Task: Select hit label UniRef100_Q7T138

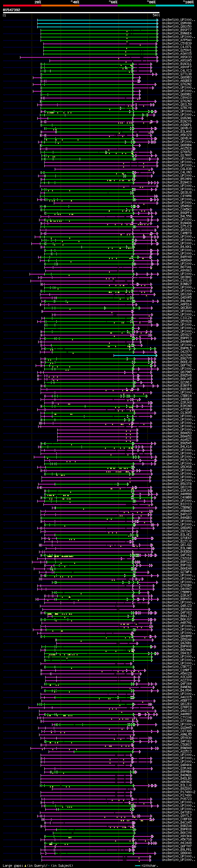Action: pos(177,74)
